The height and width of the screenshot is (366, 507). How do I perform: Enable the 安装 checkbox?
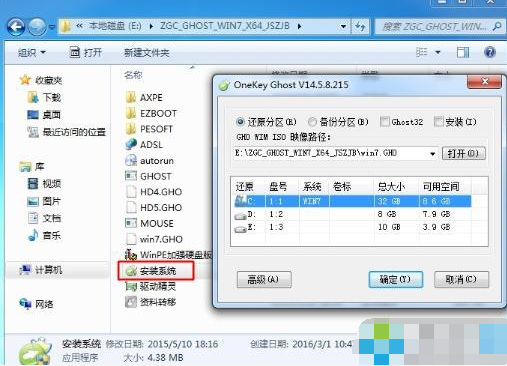439,122
